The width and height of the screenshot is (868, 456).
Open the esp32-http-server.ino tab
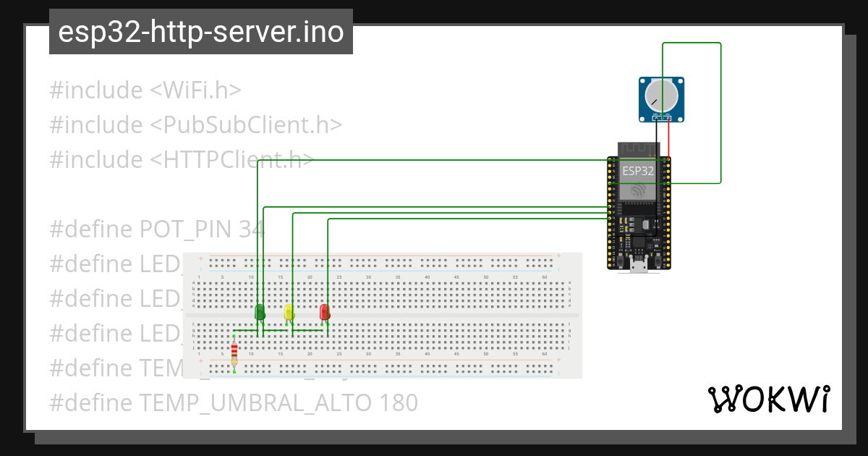tap(199, 31)
